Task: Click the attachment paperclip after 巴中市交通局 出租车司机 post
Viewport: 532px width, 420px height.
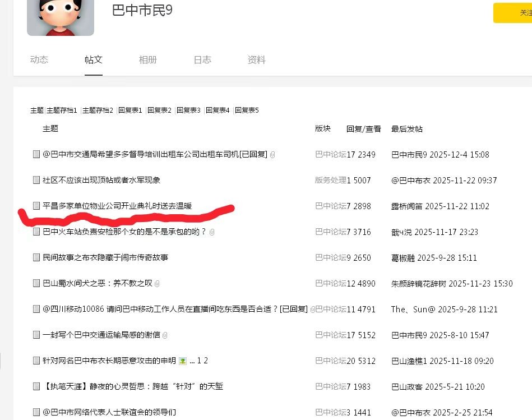Action: coord(272,155)
